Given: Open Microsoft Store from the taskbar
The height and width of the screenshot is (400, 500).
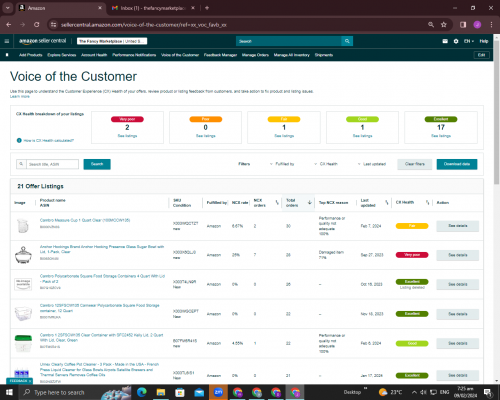Looking at the screenshot, I should (x=180, y=392).
